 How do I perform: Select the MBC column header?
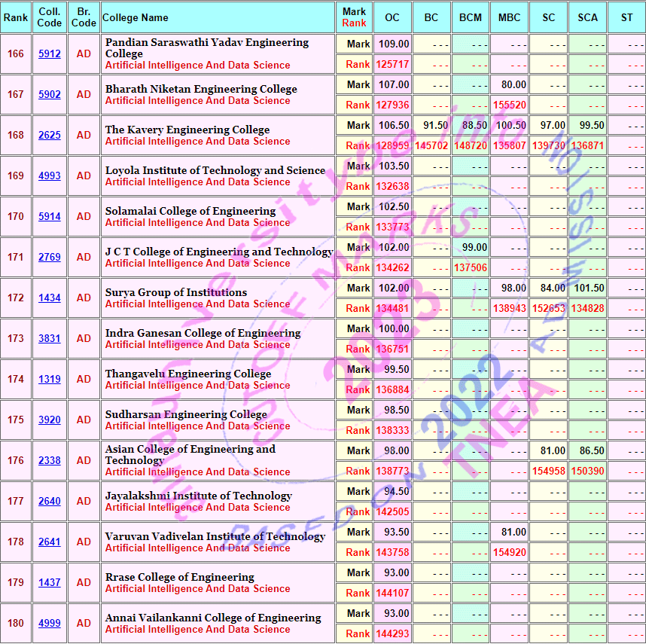click(509, 17)
